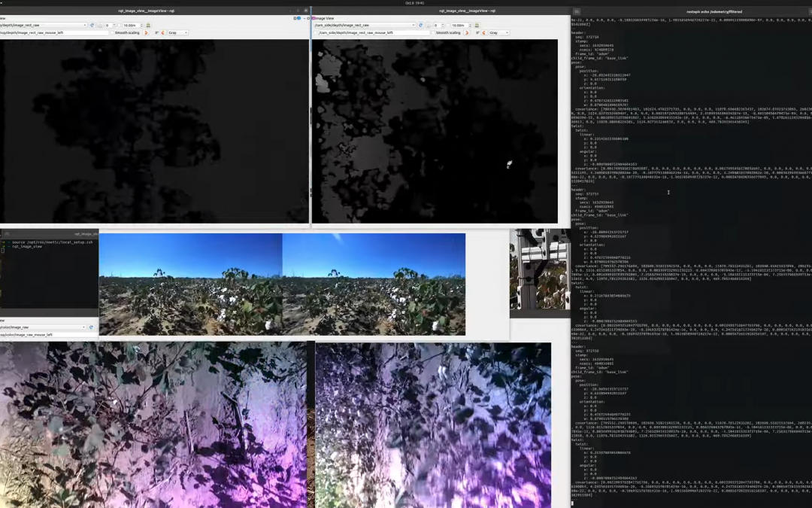Click the 10.00m max range field, cam_side
This screenshot has height=508, width=812.
point(459,25)
